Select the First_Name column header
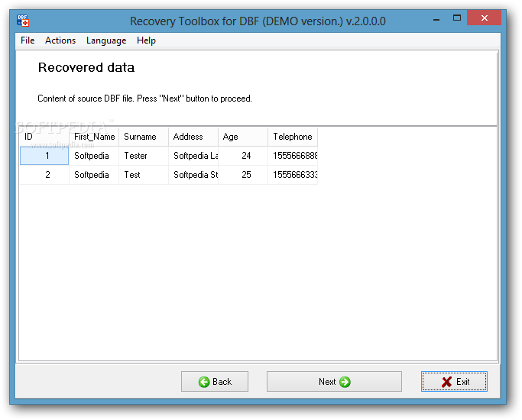The image size is (522, 420). click(94, 137)
